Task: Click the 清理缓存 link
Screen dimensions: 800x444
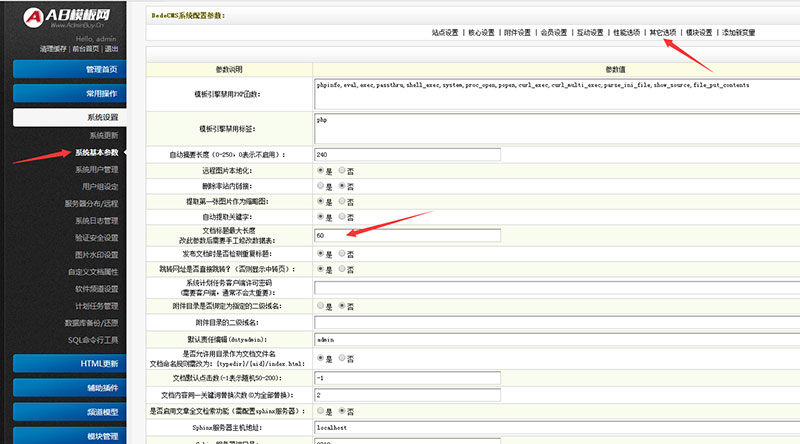Action: (x=53, y=49)
